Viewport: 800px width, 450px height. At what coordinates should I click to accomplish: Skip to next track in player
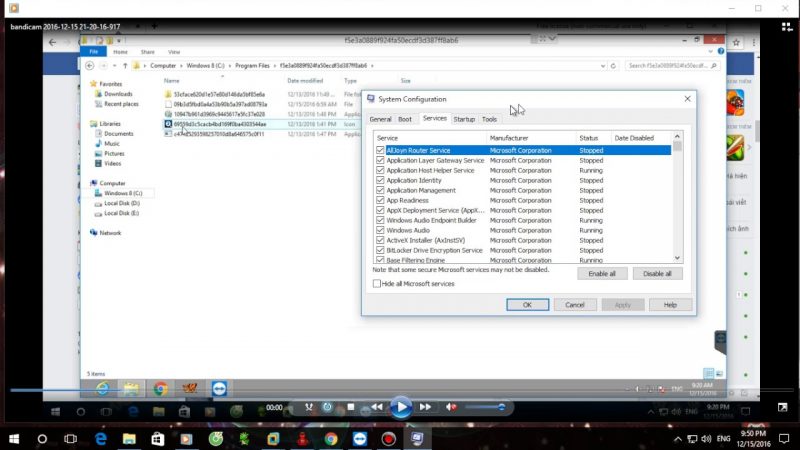point(426,407)
